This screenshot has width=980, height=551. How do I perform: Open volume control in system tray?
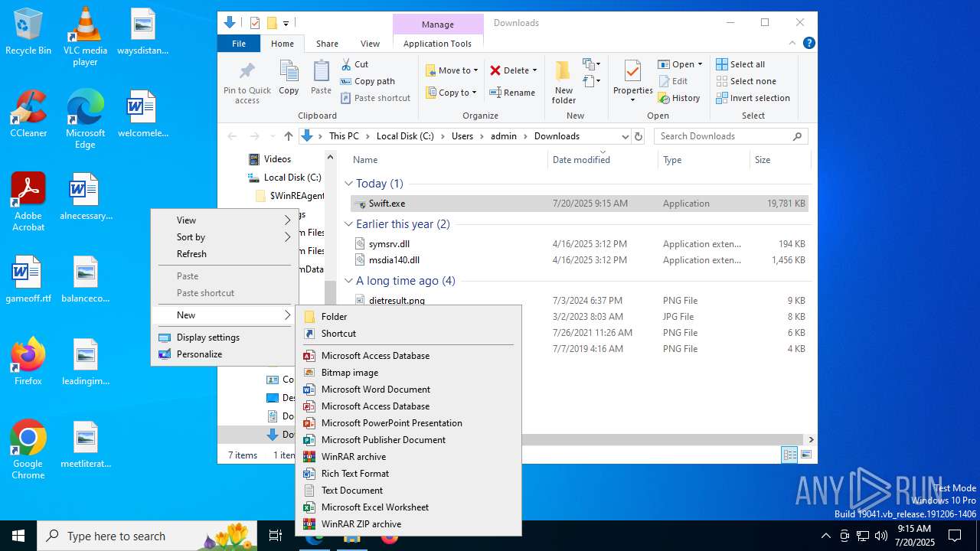[x=881, y=536]
